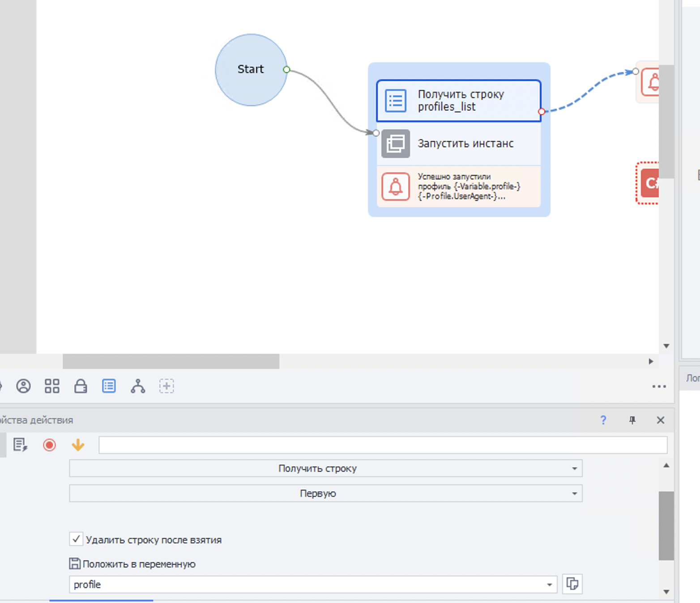
Task: Open the four-squares grid icon
Action: point(52,386)
